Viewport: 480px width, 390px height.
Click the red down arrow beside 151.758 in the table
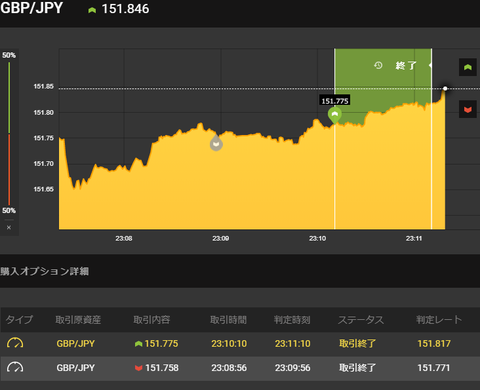pos(138,368)
